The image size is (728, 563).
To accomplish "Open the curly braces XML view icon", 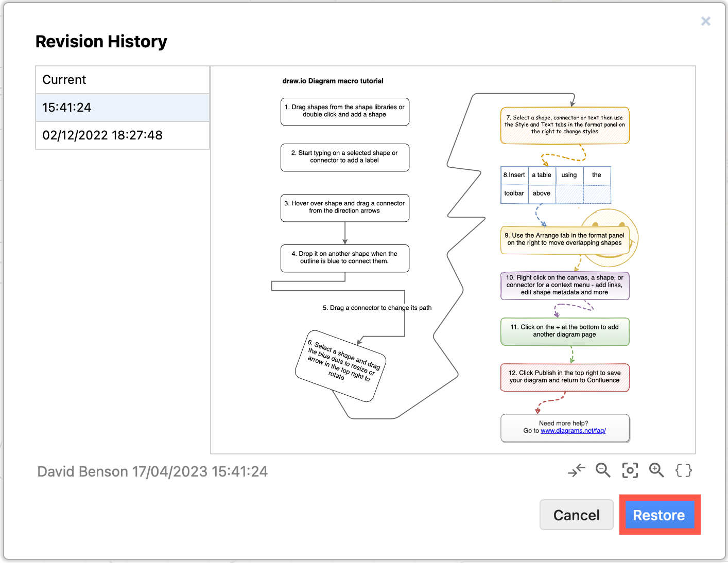I will tap(683, 470).
